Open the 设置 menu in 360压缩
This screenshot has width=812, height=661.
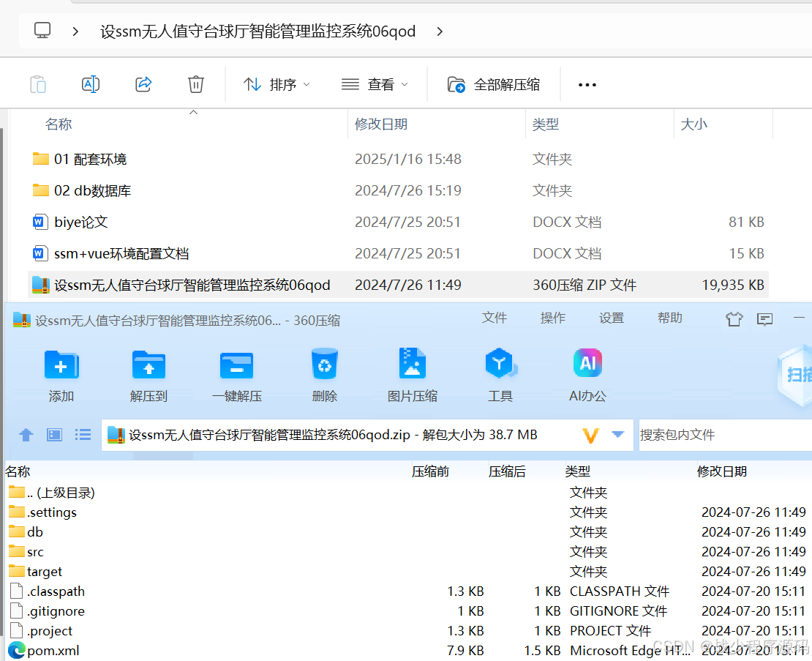[611, 318]
